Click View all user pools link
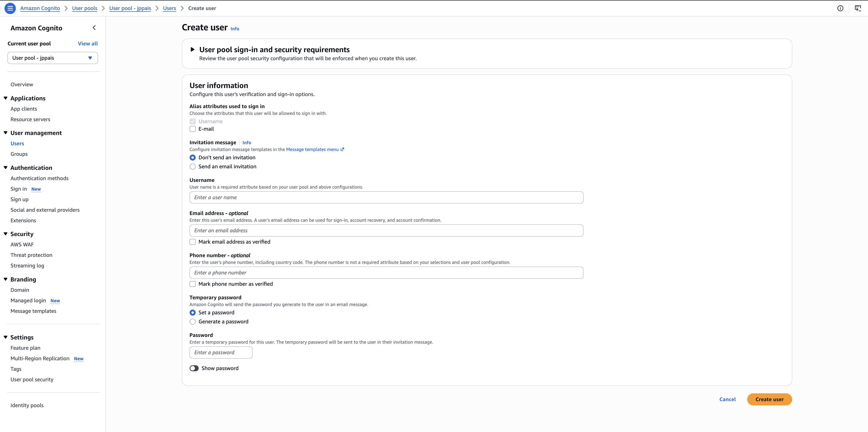 88,44
